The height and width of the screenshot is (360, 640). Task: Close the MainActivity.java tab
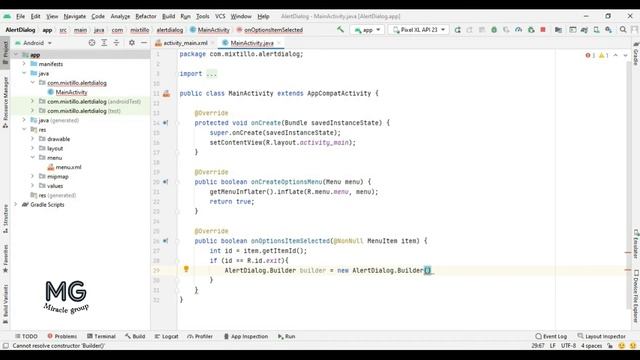[279, 43]
